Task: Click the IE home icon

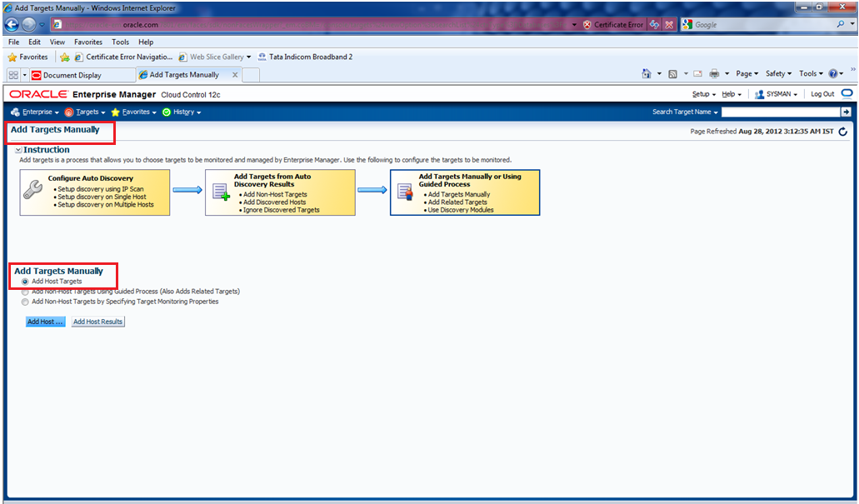Action: pyautogui.click(x=647, y=74)
